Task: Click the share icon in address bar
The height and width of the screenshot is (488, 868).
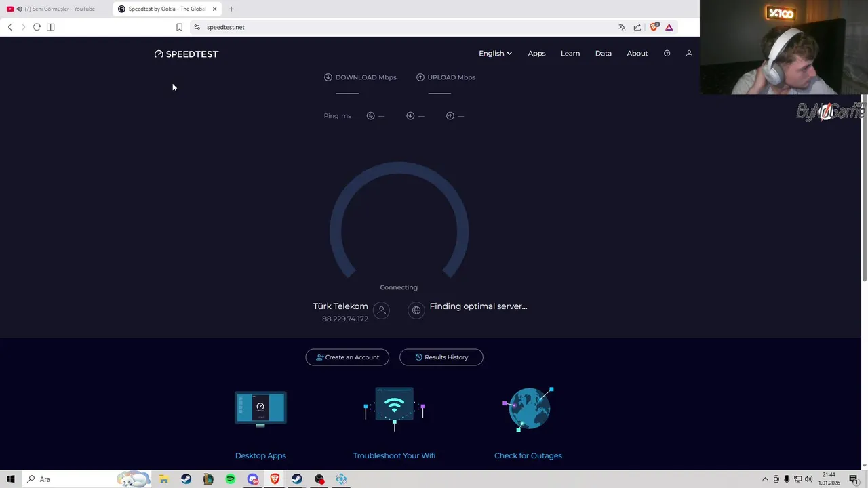Action: (x=637, y=27)
